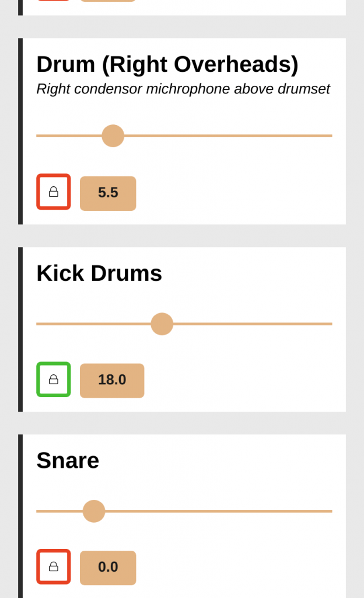The image size is (364, 598).
Task: Click the Kick Drums slider handle
Action: click(162, 324)
